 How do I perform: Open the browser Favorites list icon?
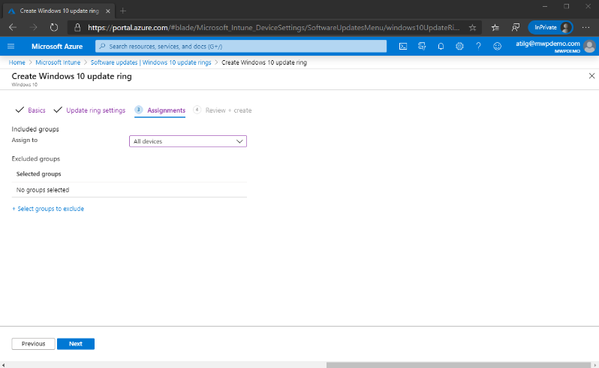tap(495, 28)
